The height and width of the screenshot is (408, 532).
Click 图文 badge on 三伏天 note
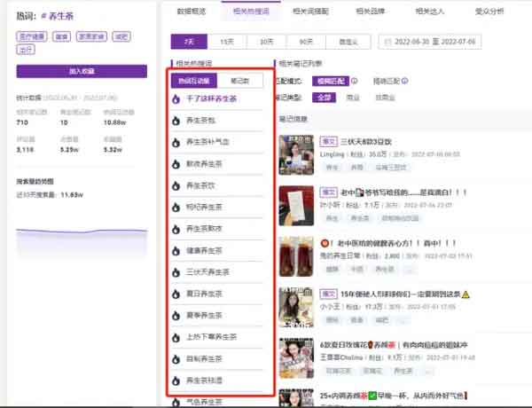[x=328, y=142]
